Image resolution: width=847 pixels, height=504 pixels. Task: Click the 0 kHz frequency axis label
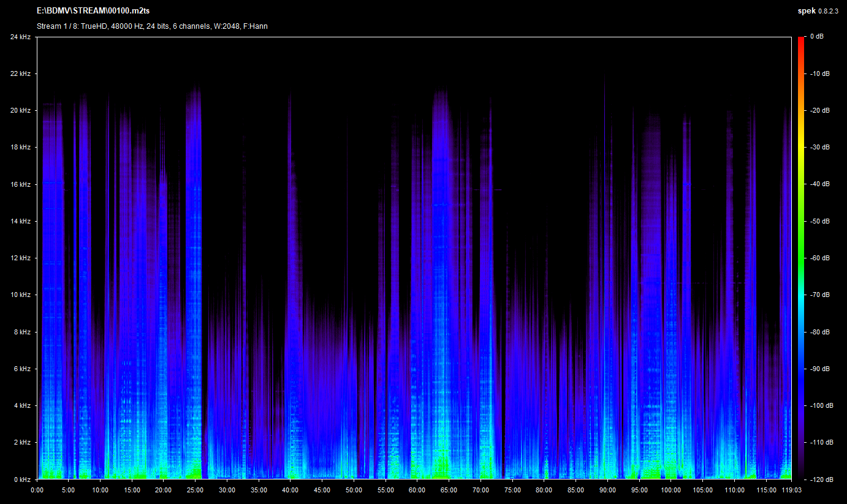[22, 480]
